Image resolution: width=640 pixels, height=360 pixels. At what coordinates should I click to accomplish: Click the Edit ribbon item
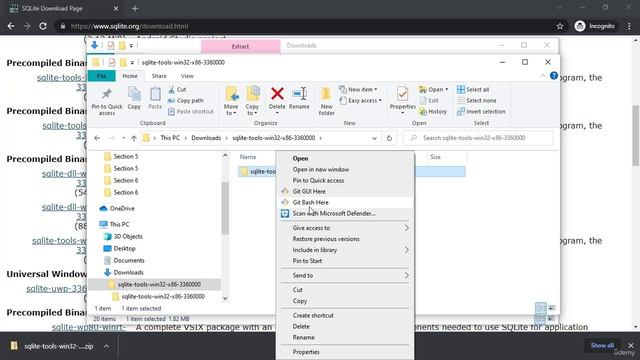(429, 100)
